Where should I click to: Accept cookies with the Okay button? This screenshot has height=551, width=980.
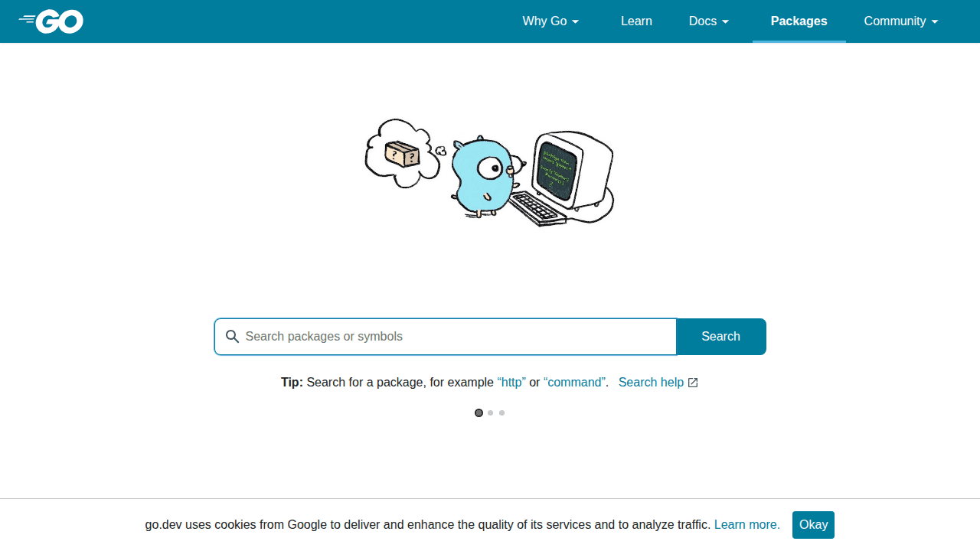tap(813, 525)
